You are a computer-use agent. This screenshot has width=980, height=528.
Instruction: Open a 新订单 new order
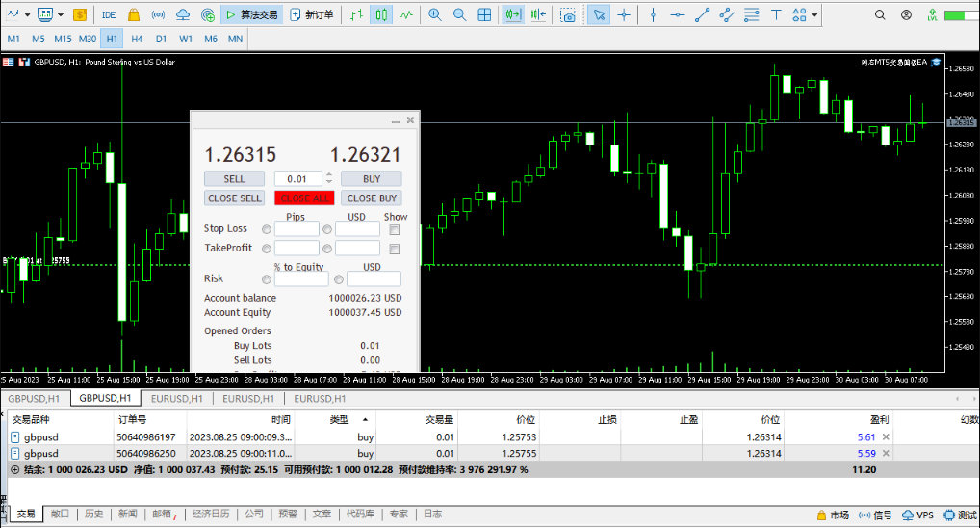click(312, 14)
